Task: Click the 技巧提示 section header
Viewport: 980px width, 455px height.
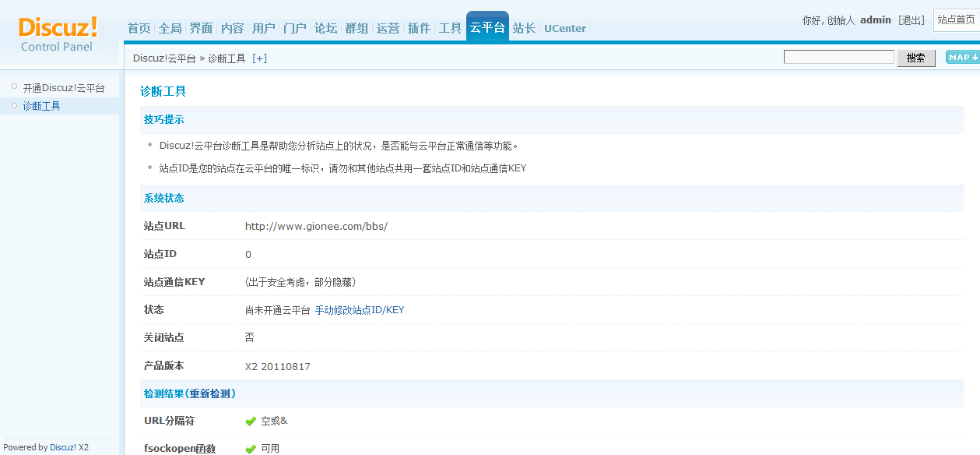Action: pos(164,119)
